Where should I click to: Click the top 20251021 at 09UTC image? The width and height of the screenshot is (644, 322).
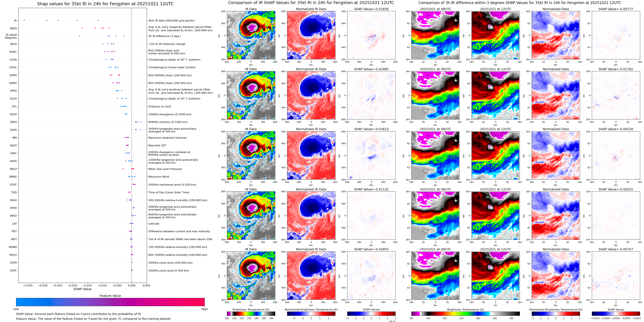point(435,35)
